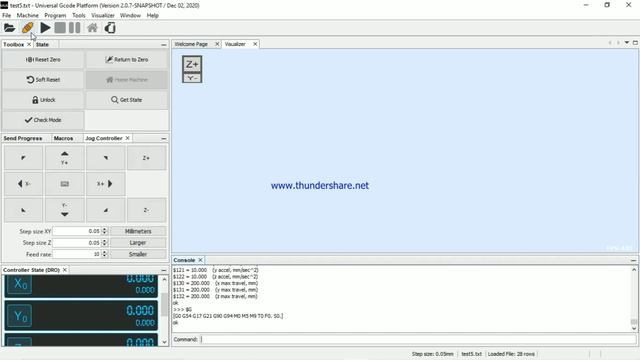Switch to the Welcome Page tab
This screenshot has height=360, width=640.
coord(191,44)
